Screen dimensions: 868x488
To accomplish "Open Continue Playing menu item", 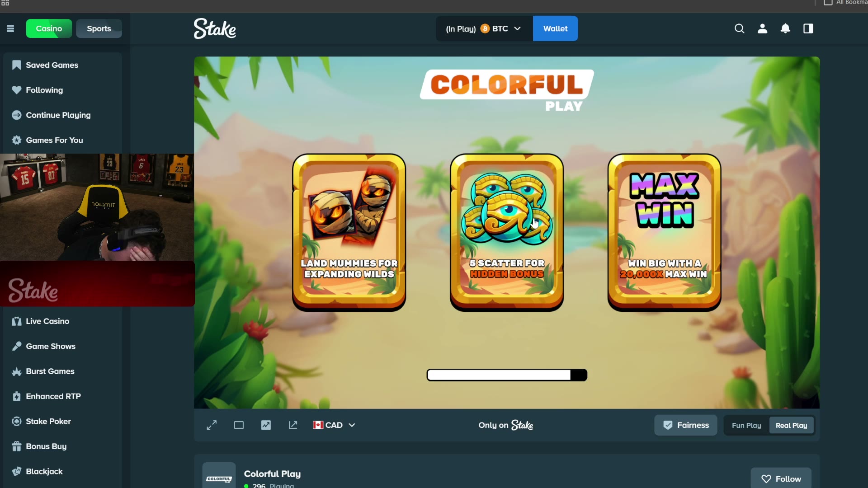I will tap(62, 115).
